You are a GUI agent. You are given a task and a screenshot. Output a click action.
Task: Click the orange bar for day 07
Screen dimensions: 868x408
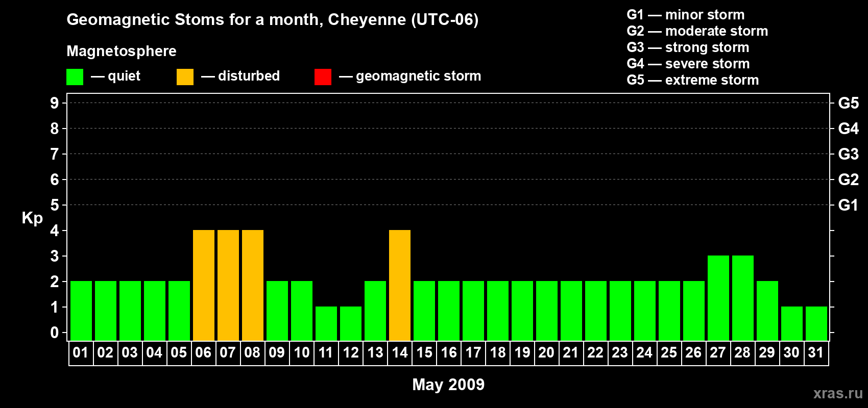(x=228, y=286)
